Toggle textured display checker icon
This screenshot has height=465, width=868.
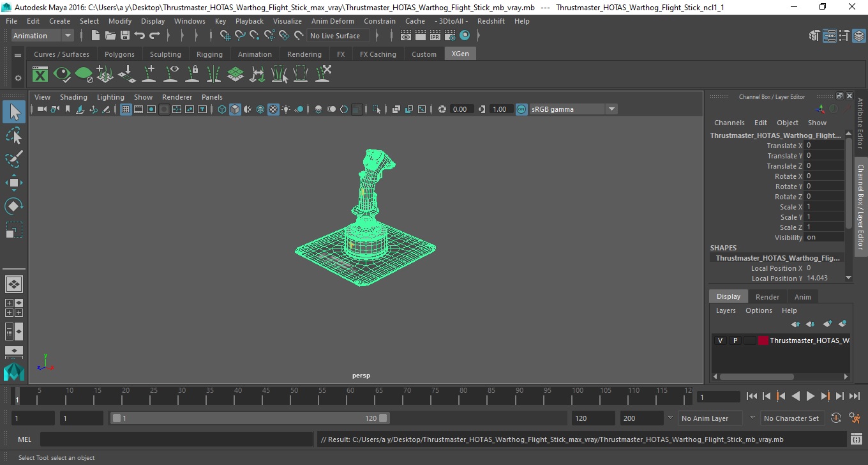pos(273,109)
